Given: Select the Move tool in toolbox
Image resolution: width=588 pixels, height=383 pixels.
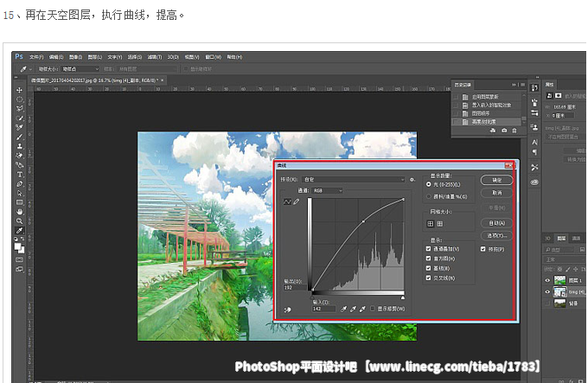Looking at the screenshot, I should [20, 90].
